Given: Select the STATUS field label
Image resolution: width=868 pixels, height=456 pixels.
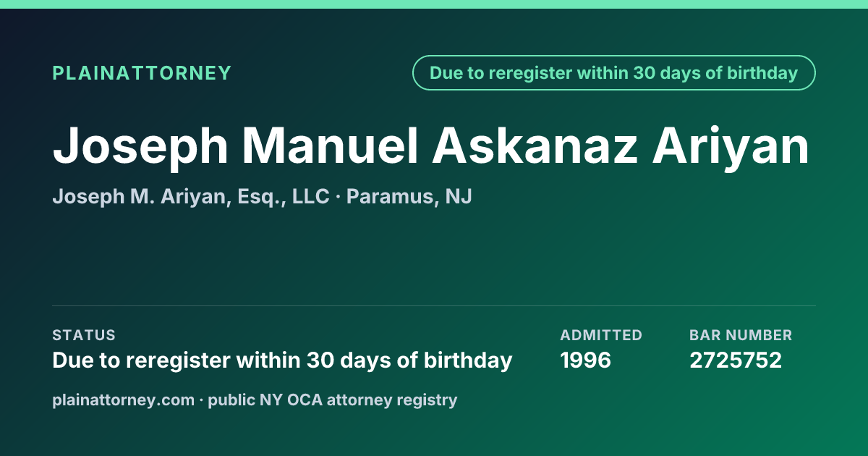Looking at the screenshot, I should (84, 335).
